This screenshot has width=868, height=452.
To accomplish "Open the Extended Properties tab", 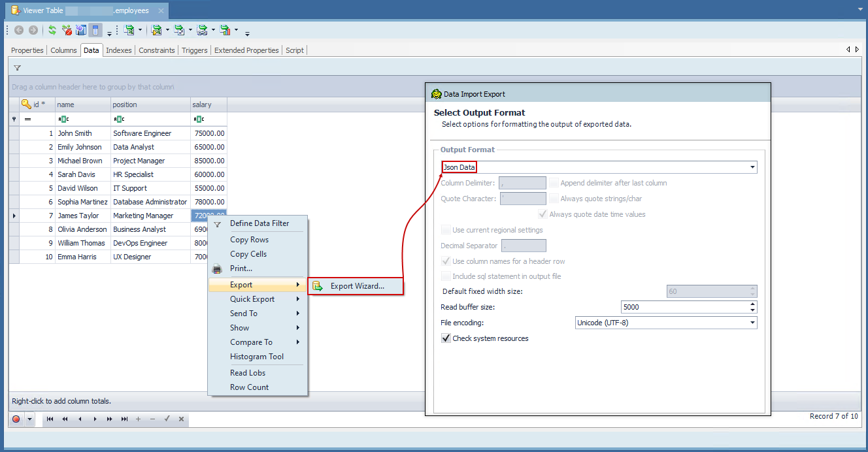I will (x=246, y=50).
